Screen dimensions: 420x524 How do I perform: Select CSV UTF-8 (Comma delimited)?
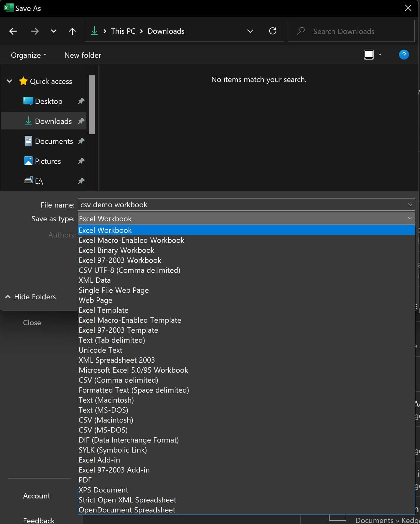pyautogui.click(x=246, y=270)
